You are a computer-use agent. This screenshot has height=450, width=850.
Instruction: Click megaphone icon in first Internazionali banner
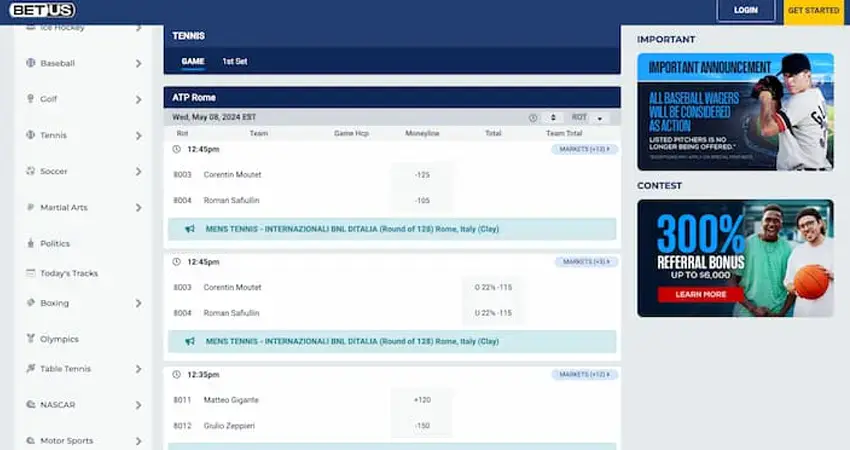[190, 229]
